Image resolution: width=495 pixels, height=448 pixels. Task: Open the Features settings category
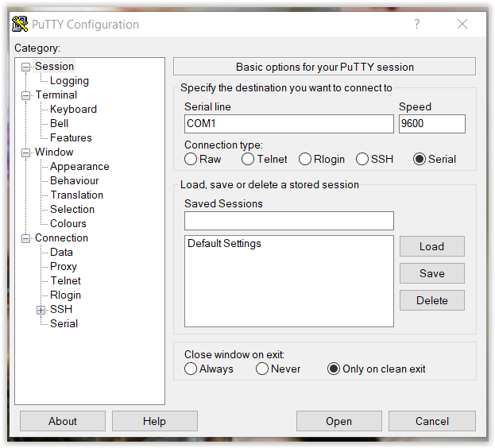coord(71,137)
